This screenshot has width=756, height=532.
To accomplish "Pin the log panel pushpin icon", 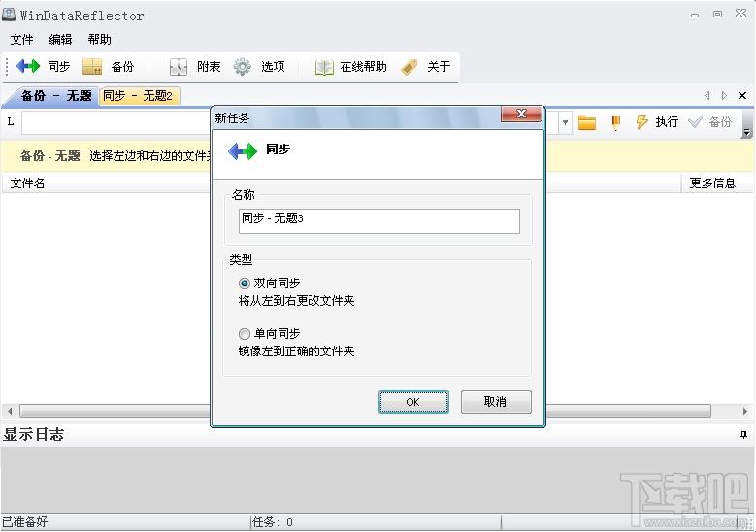I will click(x=743, y=435).
